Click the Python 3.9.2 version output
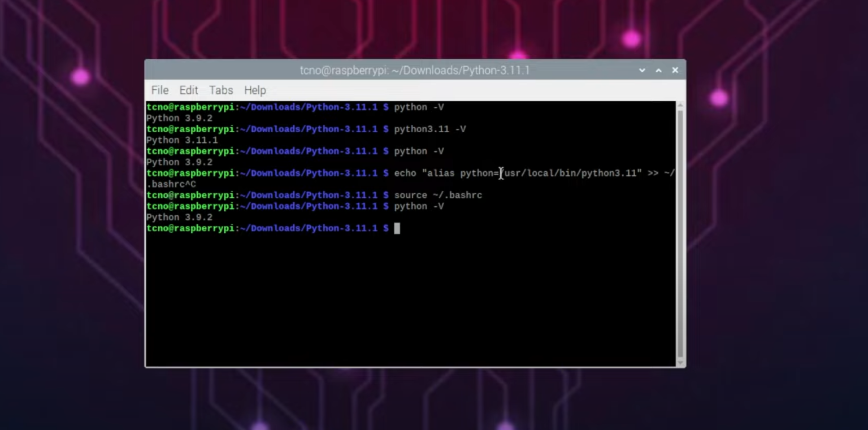This screenshot has height=430, width=868. pos(180,118)
